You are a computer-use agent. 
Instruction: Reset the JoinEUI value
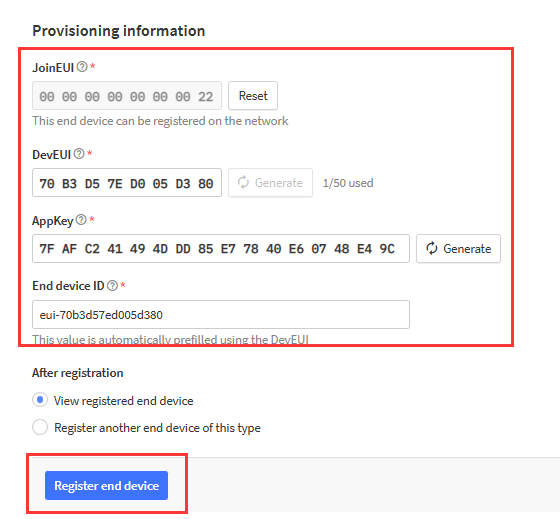point(253,96)
